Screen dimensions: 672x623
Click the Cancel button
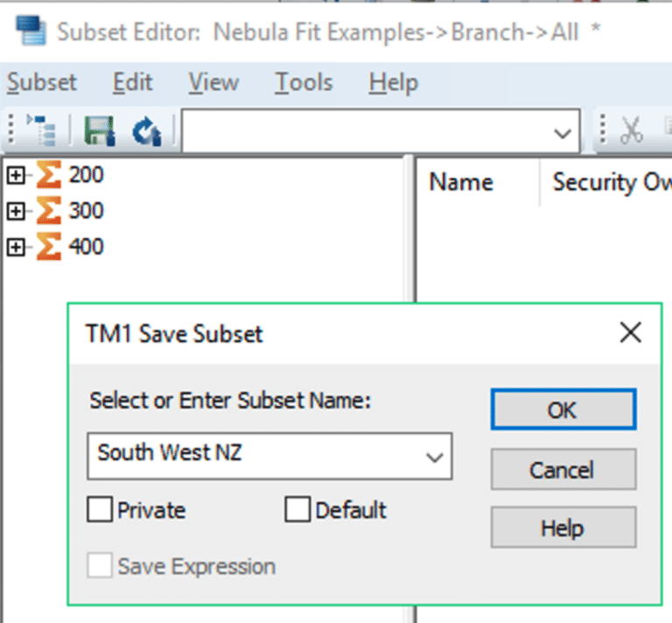tap(563, 470)
